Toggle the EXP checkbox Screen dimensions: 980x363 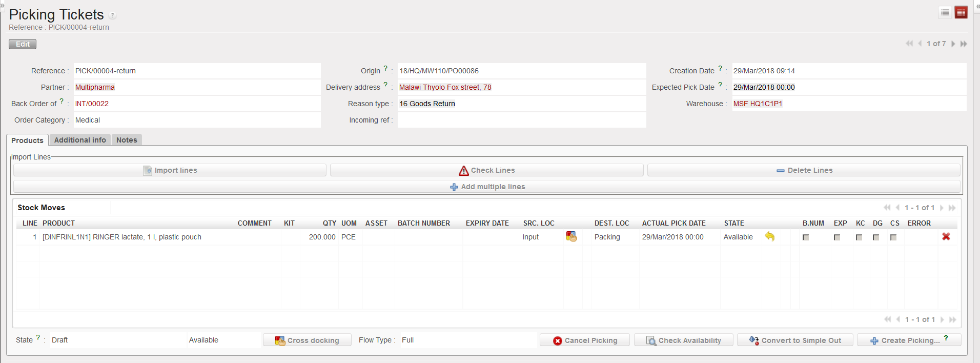837,237
